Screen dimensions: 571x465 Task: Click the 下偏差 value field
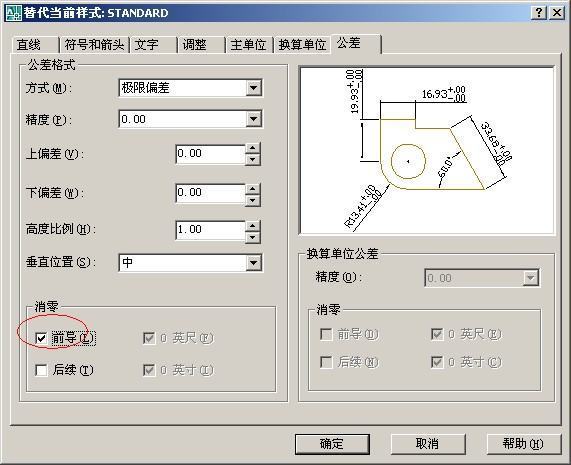(210, 193)
